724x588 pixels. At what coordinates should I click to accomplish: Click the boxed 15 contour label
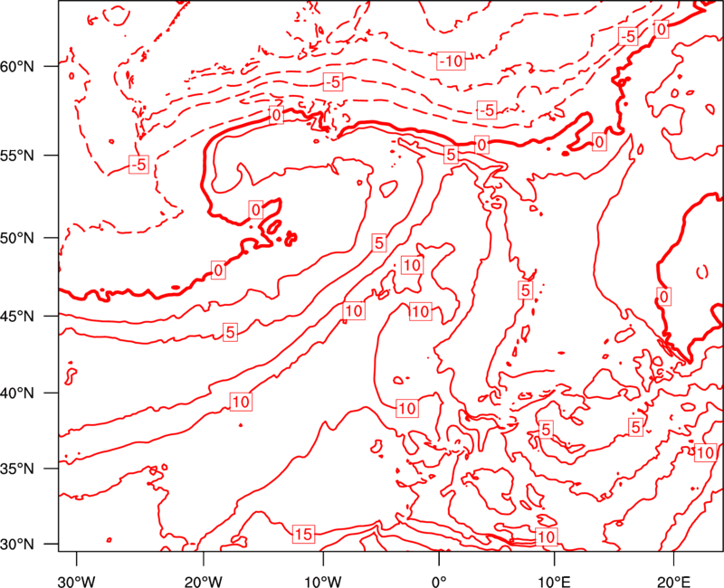click(x=304, y=535)
